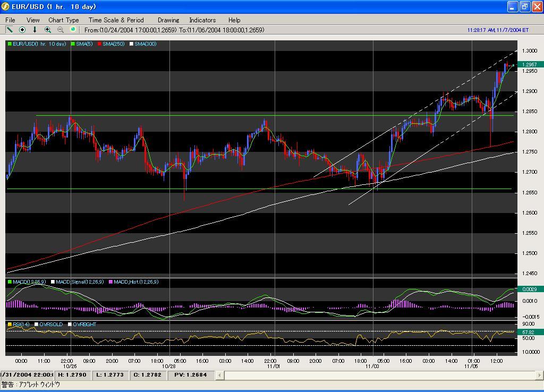
Task: Click the green circle toolbar icon
Action: pos(73,30)
